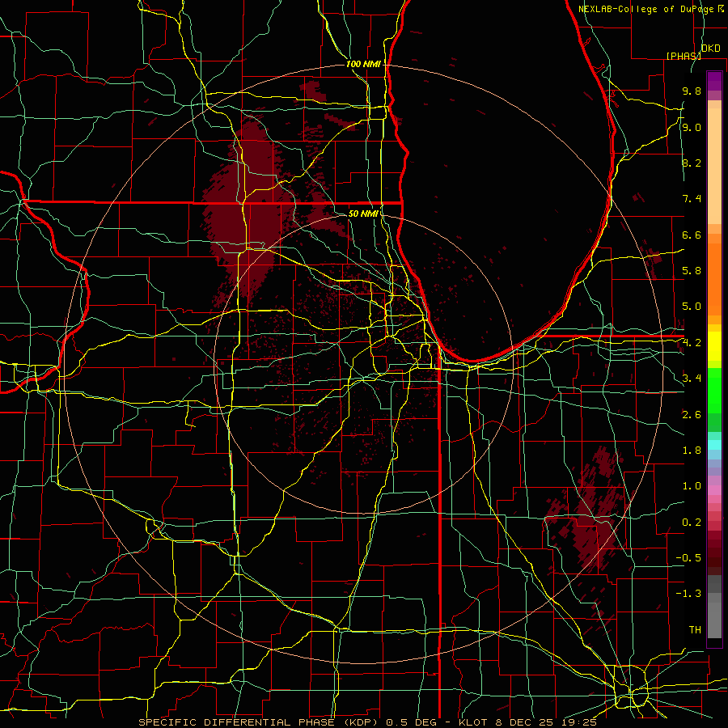Click the KLOT station ID in the caption
The width and height of the screenshot is (728, 728).
pos(473,722)
